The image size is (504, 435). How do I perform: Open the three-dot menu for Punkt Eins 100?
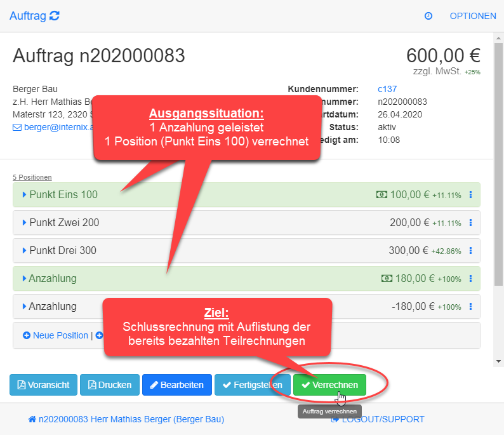tap(470, 194)
